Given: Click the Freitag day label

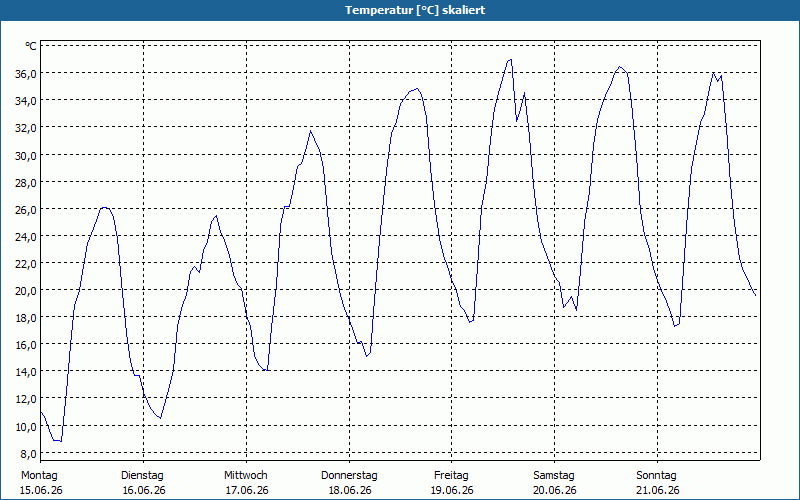Looking at the screenshot, I should [x=451, y=476].
